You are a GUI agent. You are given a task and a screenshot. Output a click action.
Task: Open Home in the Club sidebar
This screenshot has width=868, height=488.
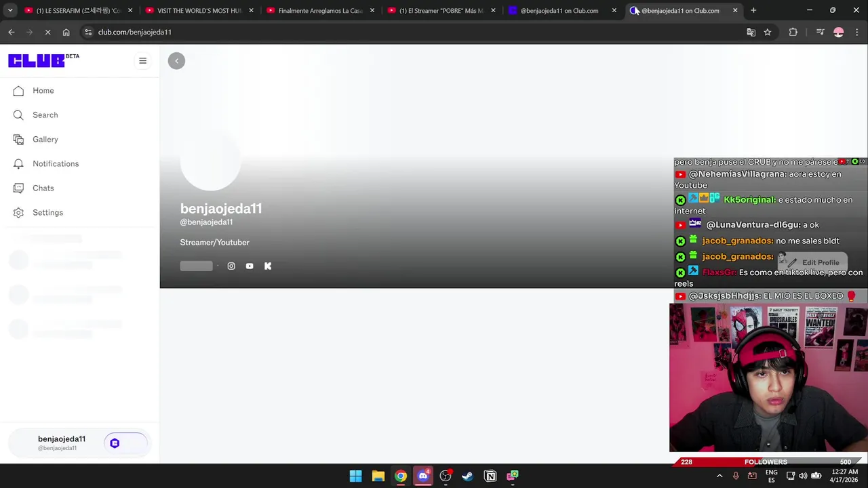click(43, 91)
